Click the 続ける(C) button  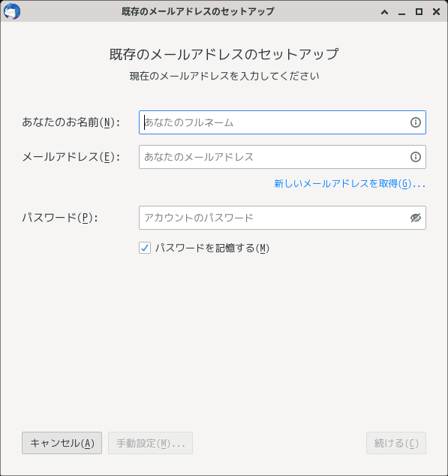pos(396,443)
